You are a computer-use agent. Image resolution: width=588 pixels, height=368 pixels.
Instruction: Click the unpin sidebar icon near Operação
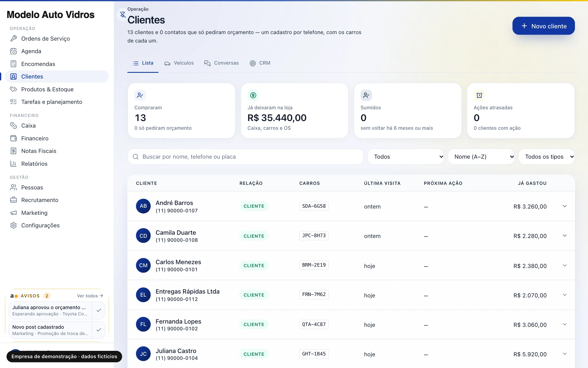pyautogui.click(x=123, y=14)
